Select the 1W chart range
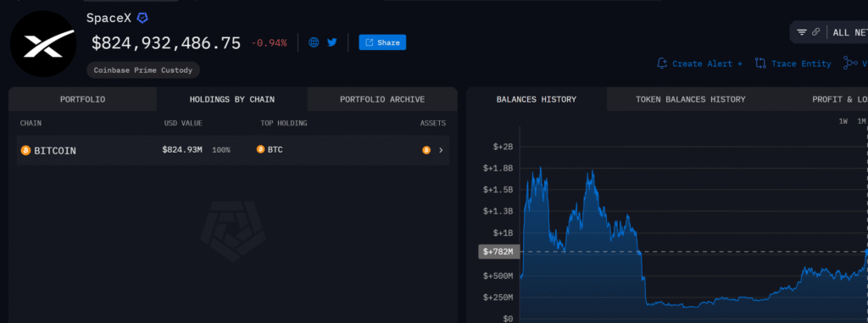 pyautogui.click(x=843, y=121)
